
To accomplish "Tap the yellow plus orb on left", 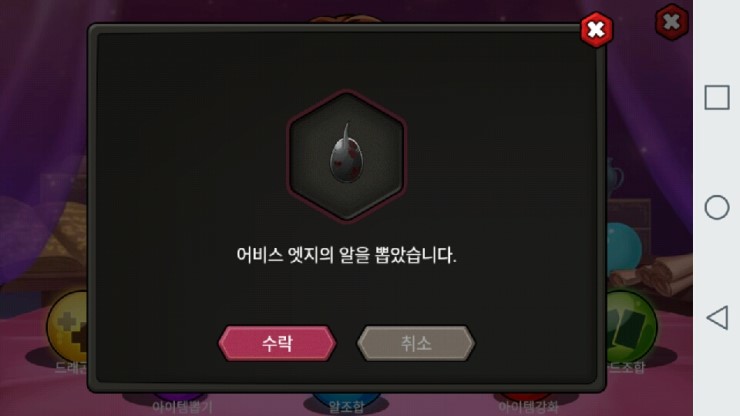I will pyautogui.click(x=67, y=326).
